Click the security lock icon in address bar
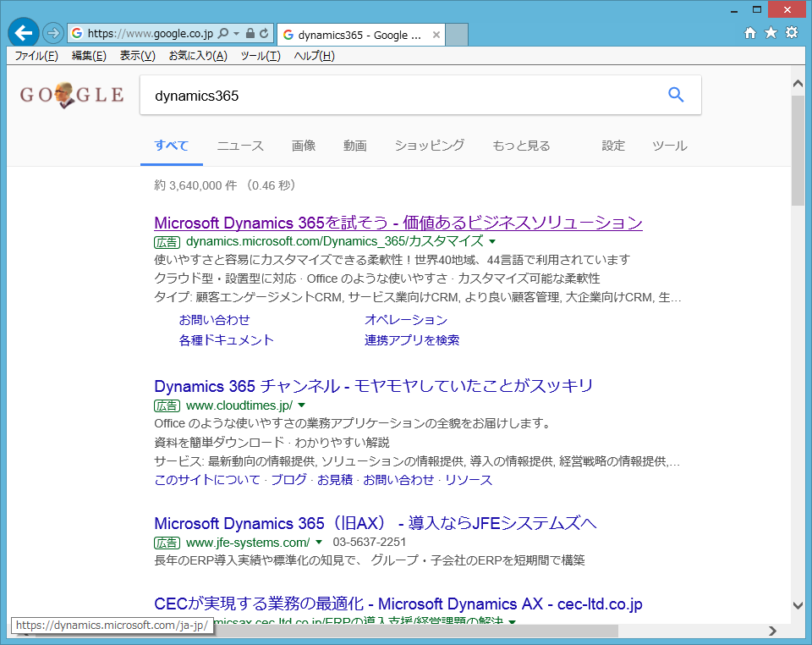Image resolution: width=812 pixels, height=645 pixels. pos(250,34)
